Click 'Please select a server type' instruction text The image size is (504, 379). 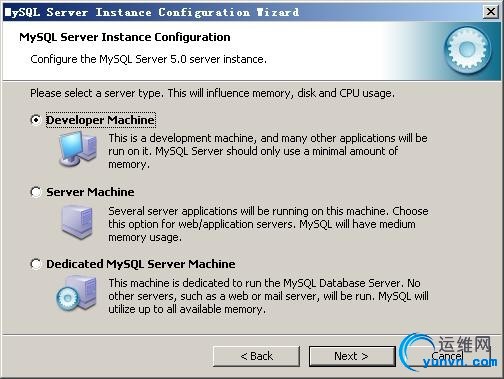(x=212, y=93)
